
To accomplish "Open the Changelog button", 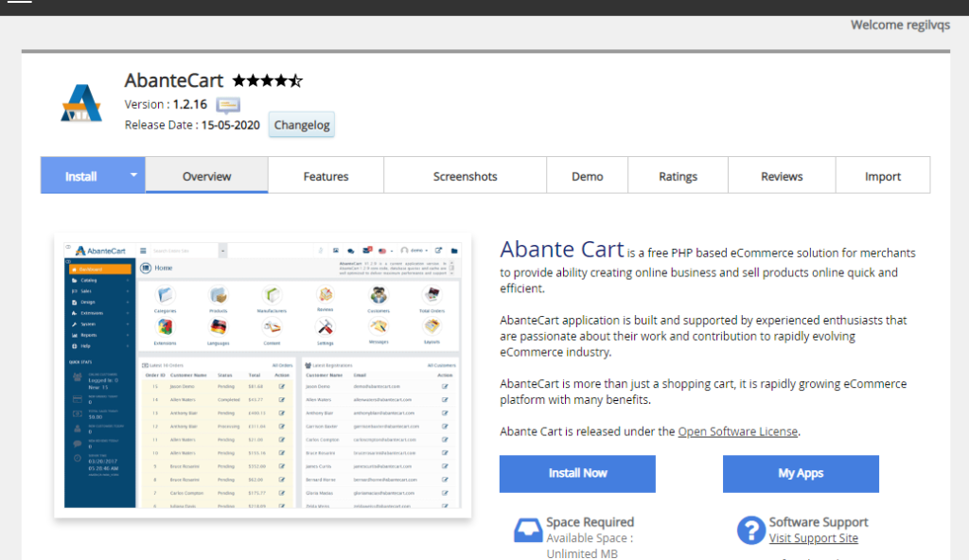I will pyautogui.click(x=302, y=125).
